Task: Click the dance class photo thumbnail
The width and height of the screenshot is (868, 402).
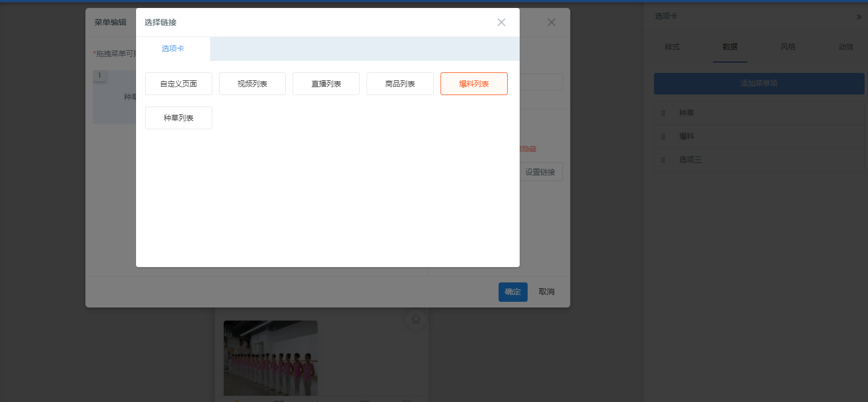Action: 270,358
